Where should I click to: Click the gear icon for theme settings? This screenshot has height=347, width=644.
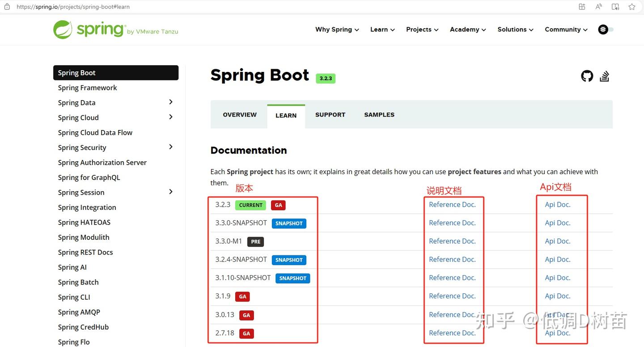(x=602, y=29)
